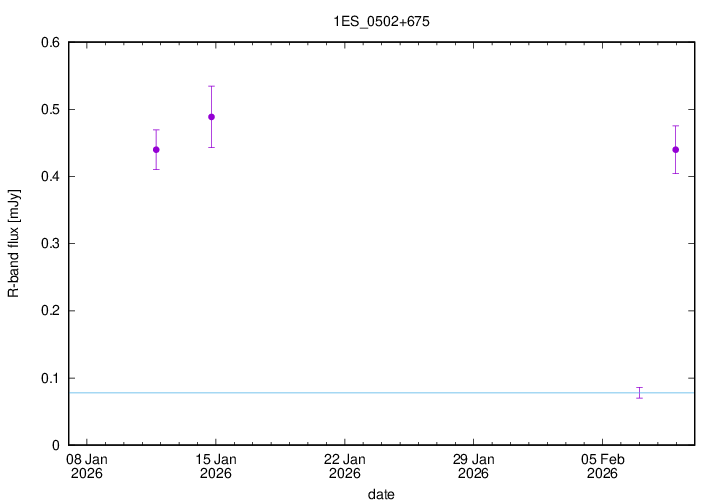Click the 'date' x-axis label
Image resolution: width=720 pixels, height=504 pixels.
point(380,494)
